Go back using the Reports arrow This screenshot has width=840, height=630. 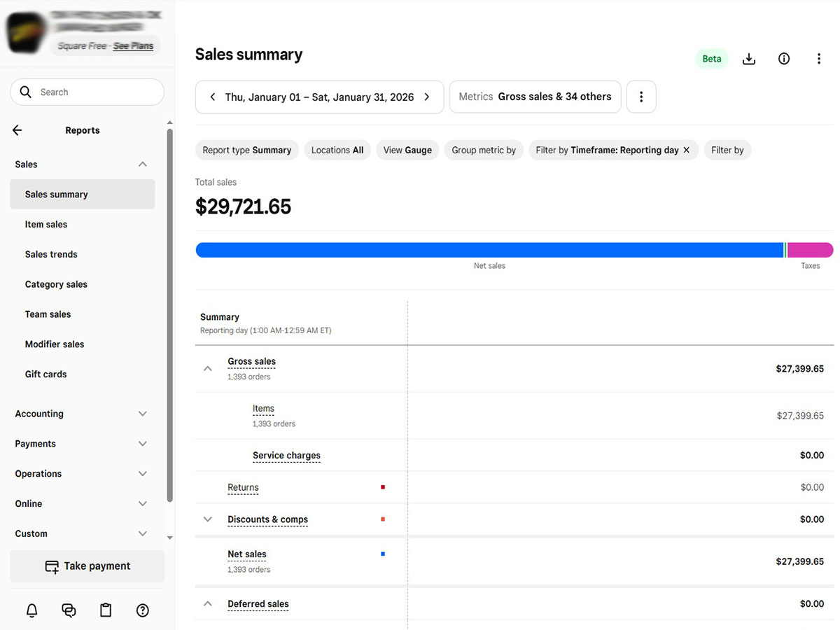17,130
